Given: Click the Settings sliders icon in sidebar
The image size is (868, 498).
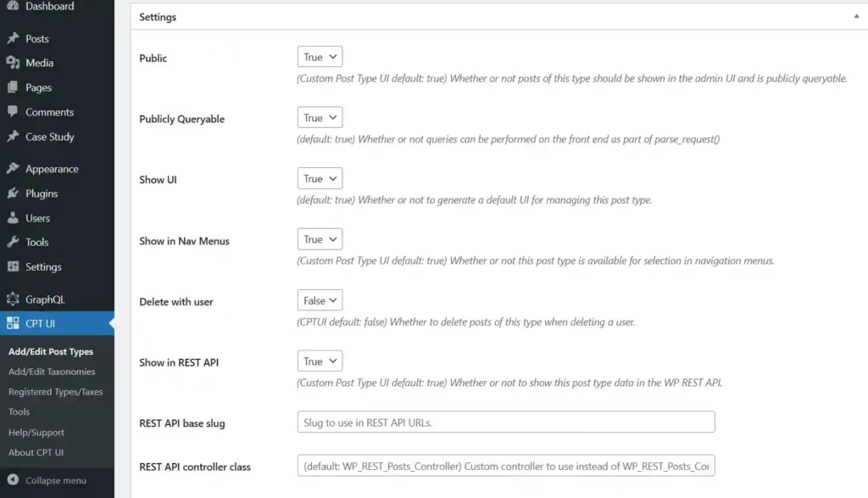Looking at the screenshot, I should [13, 266].
